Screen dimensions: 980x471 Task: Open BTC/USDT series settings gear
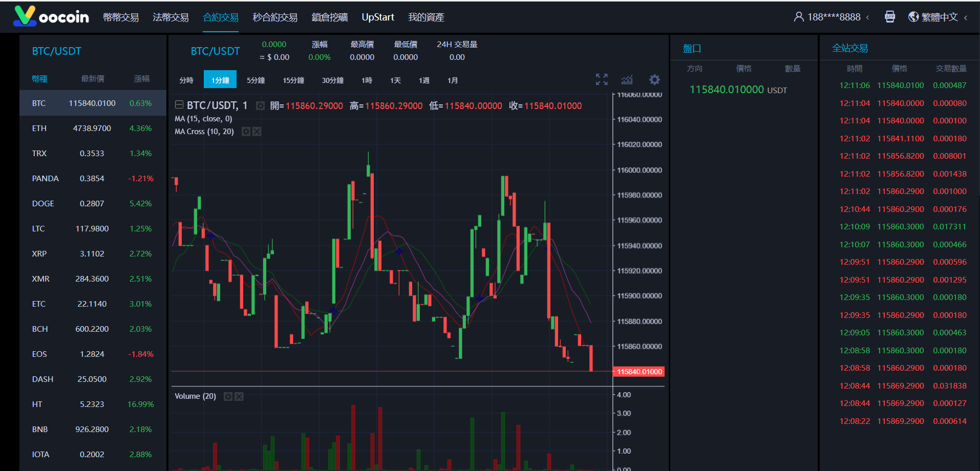pyautogui.click(x=260, y=106)
